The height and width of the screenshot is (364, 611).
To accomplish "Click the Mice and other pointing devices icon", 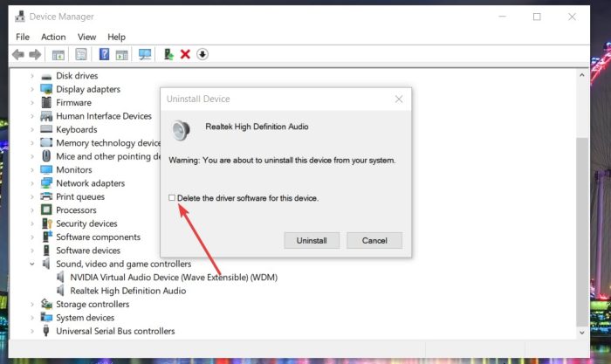I will click(x=46, y=156).
